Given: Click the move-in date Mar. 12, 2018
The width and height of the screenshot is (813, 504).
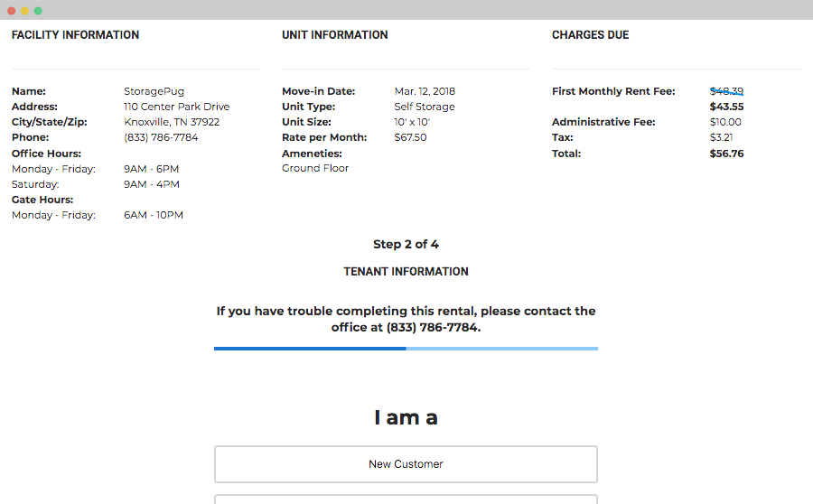Looking at the screenshot, I should 425,91.
